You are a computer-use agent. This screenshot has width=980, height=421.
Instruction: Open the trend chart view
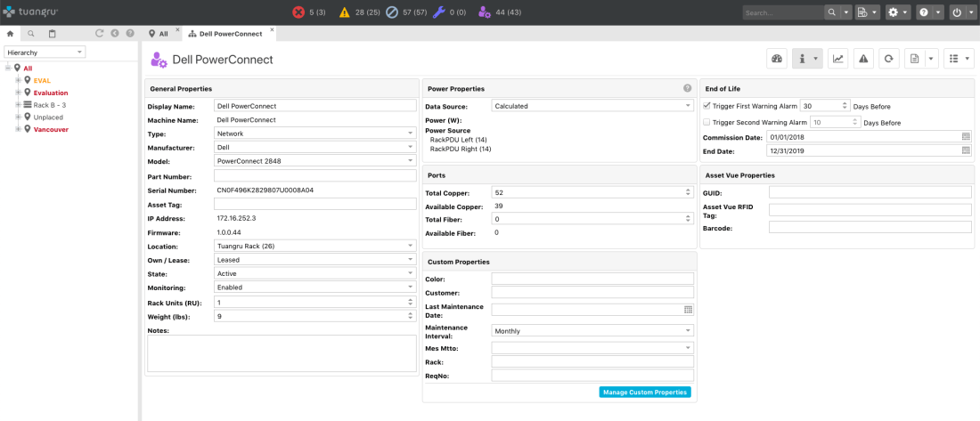click(838, 59)
